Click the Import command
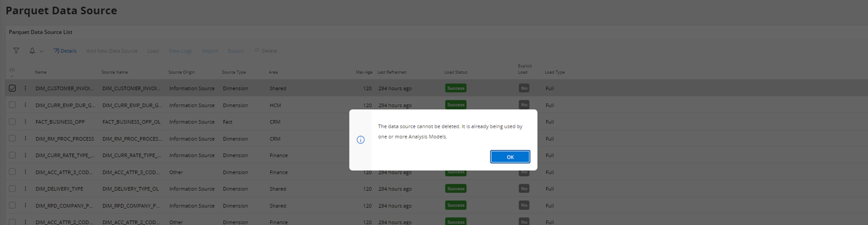This screenshot has height=225, width=868. [x=210, y=51]
